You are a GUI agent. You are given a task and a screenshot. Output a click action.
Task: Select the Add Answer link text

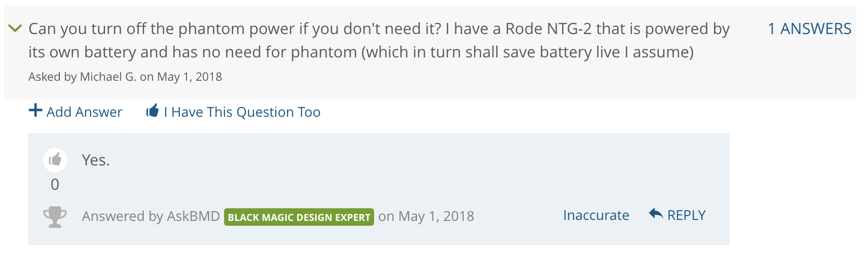84,112
